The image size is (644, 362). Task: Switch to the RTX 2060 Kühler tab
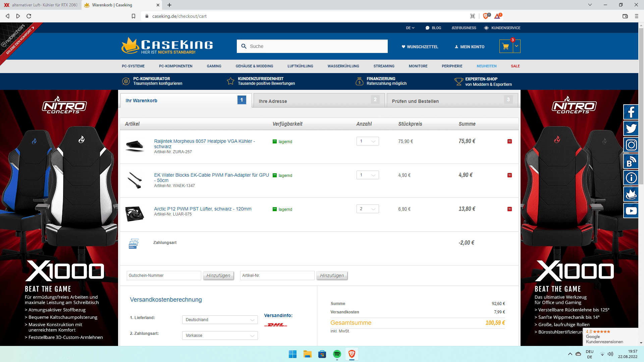tap(41, 5)
